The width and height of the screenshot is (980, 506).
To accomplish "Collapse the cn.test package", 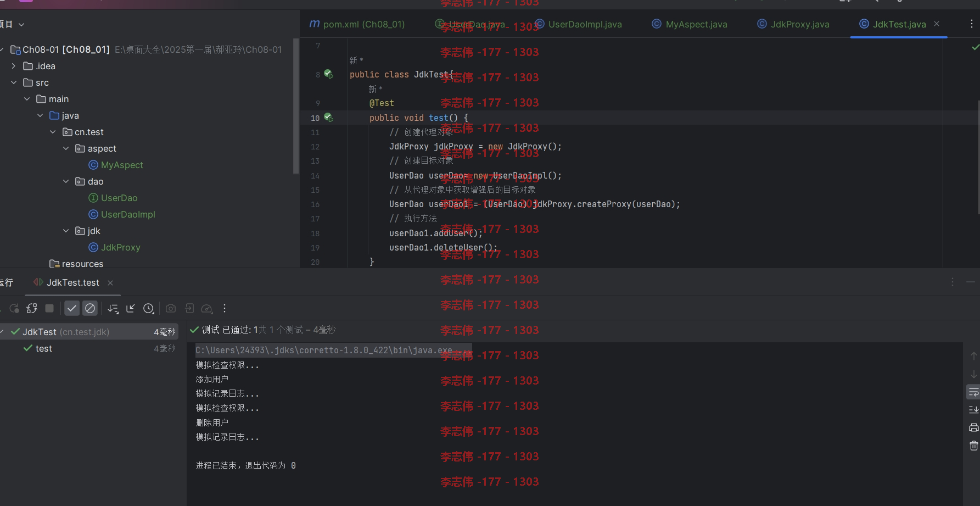I will (53, 132).
